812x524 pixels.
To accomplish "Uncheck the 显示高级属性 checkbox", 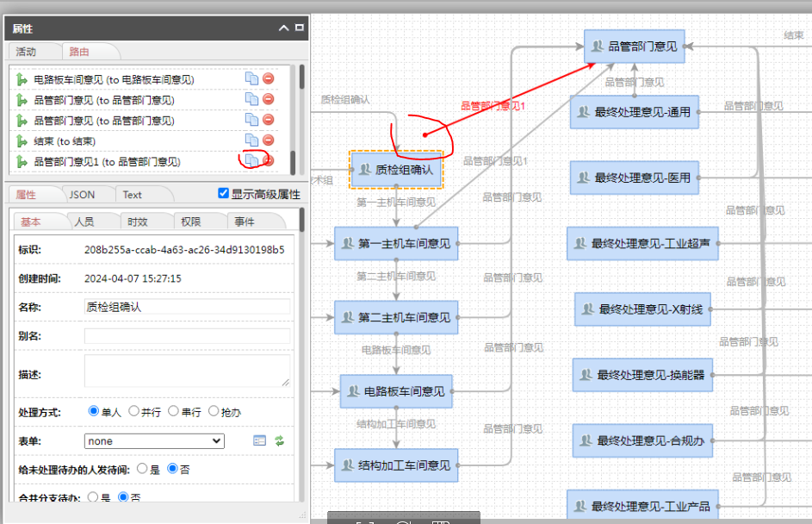I will click(x=223, y=193).
